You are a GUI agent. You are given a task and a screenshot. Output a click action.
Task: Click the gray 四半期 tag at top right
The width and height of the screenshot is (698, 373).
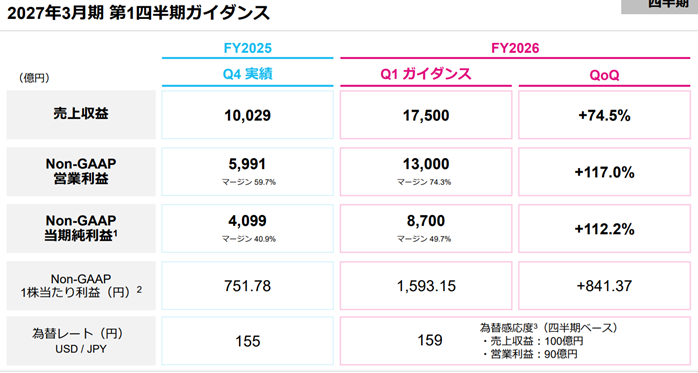click(x=660, y=6)
